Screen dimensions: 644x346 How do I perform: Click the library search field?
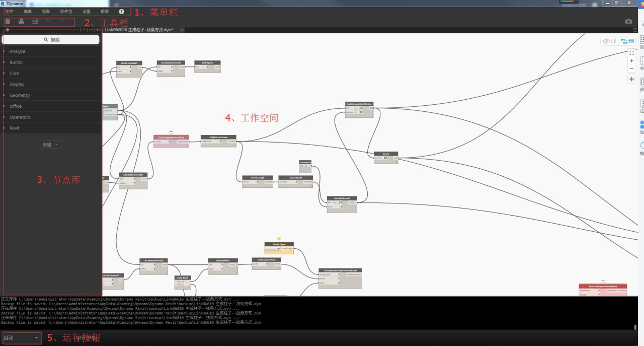52,39
